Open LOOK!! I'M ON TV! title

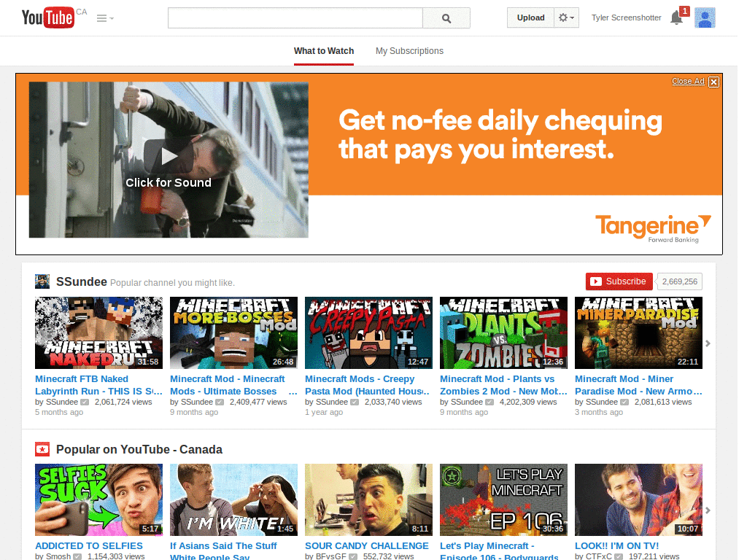click(x=617, y=545)
